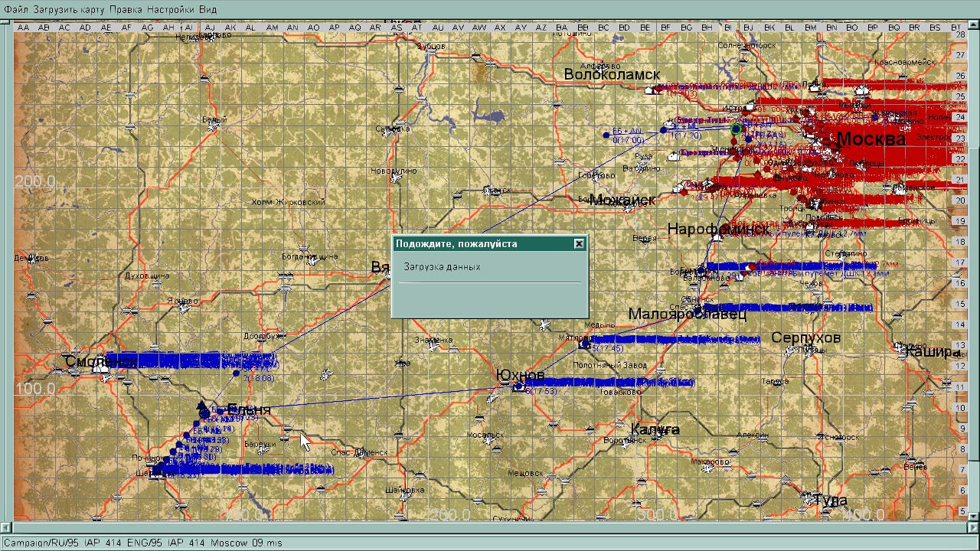Click the airfield icon near Шайковка
Screen dimensions: 980x551
405,496
